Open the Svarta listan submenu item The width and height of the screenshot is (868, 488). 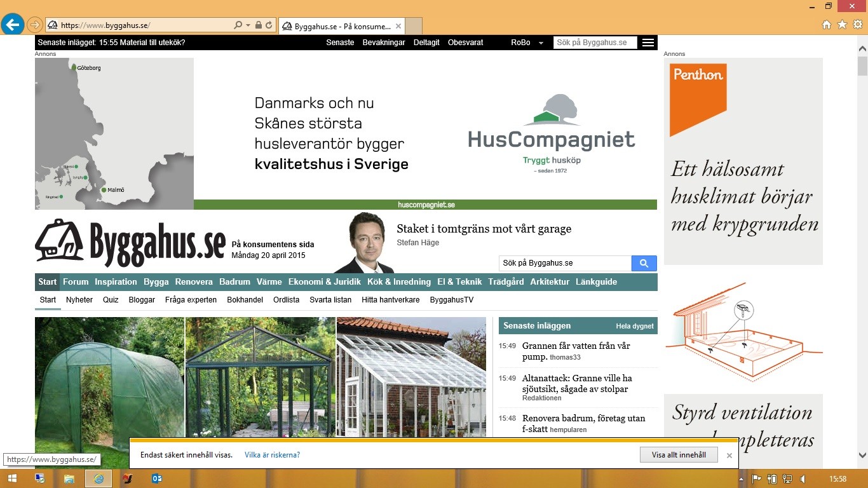coord(330,300)
